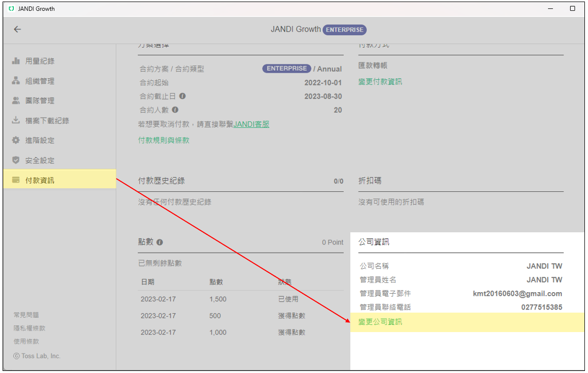Image resolution: width=588 pixels, height=373 pixels.
Task: Click 已無剩餘點數 text
Action: 160,264
